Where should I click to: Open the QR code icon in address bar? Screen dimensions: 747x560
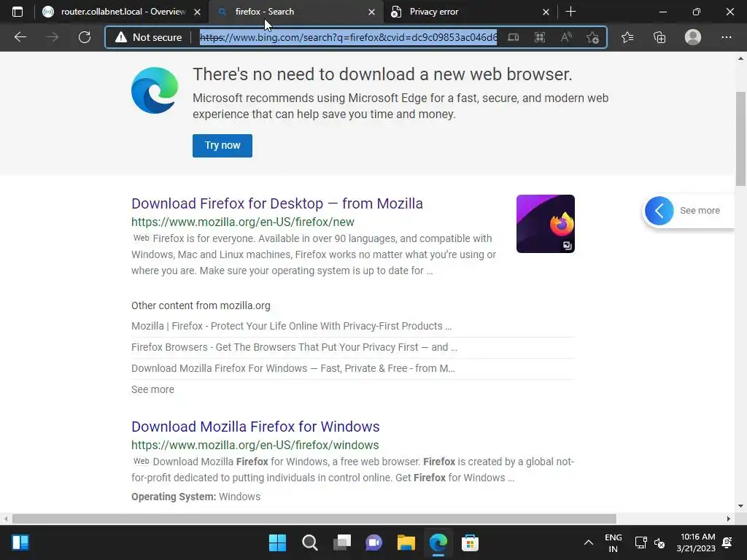[540, 37]
